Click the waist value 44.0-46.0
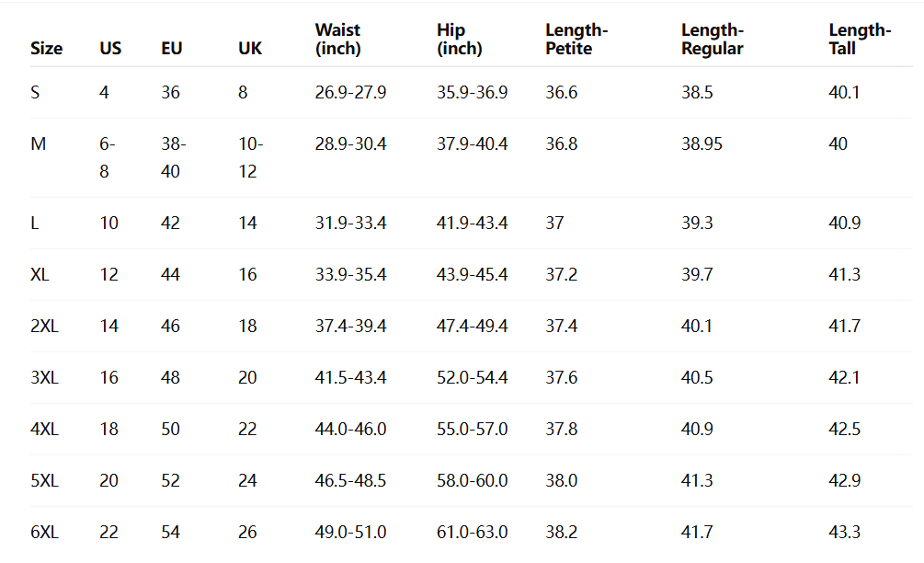Screen dimensions: 924x563 tap(350, 430)
